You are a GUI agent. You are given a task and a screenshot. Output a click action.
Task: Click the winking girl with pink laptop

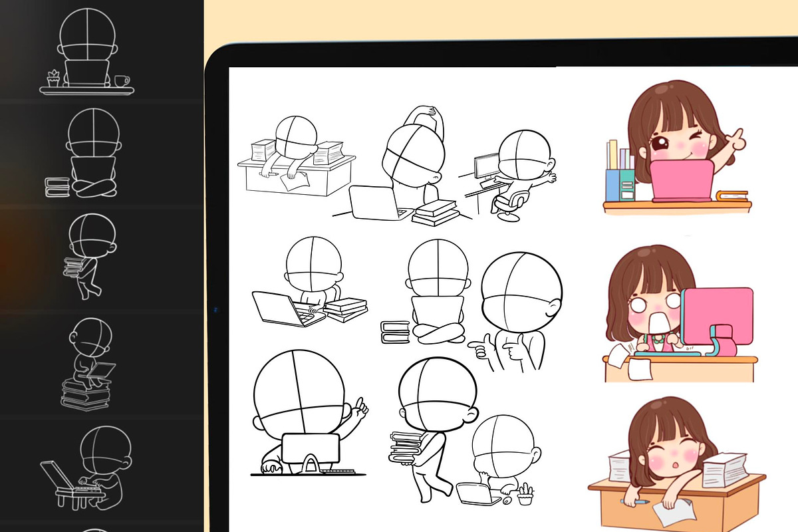[x=675, y=148]
